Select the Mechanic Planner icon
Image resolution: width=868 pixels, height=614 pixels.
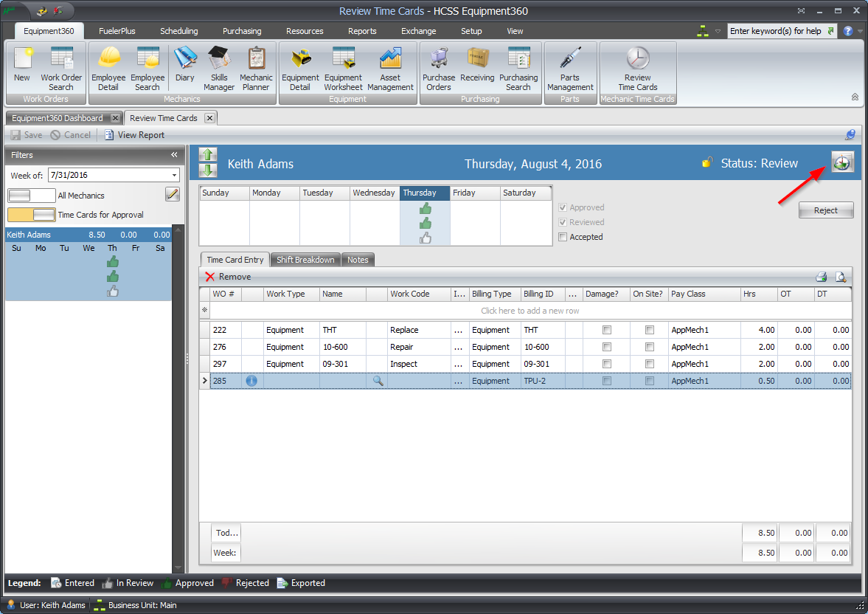click(x=256, y=69)
